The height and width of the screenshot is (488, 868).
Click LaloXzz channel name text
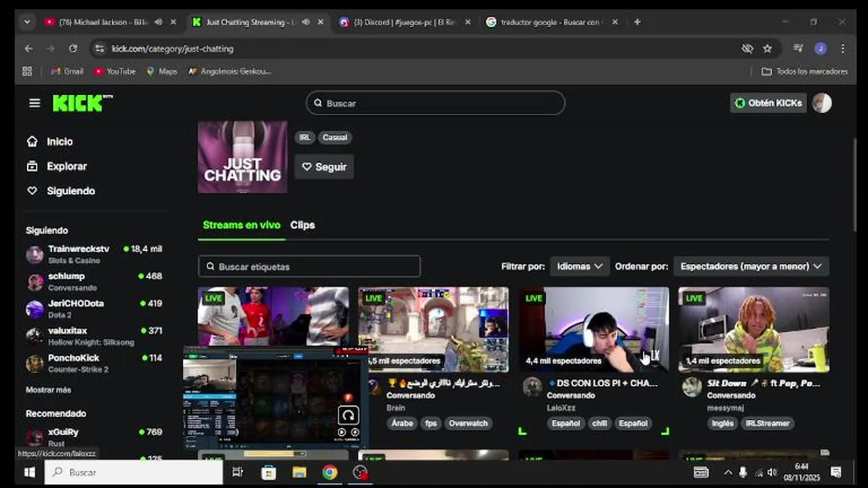560,408
